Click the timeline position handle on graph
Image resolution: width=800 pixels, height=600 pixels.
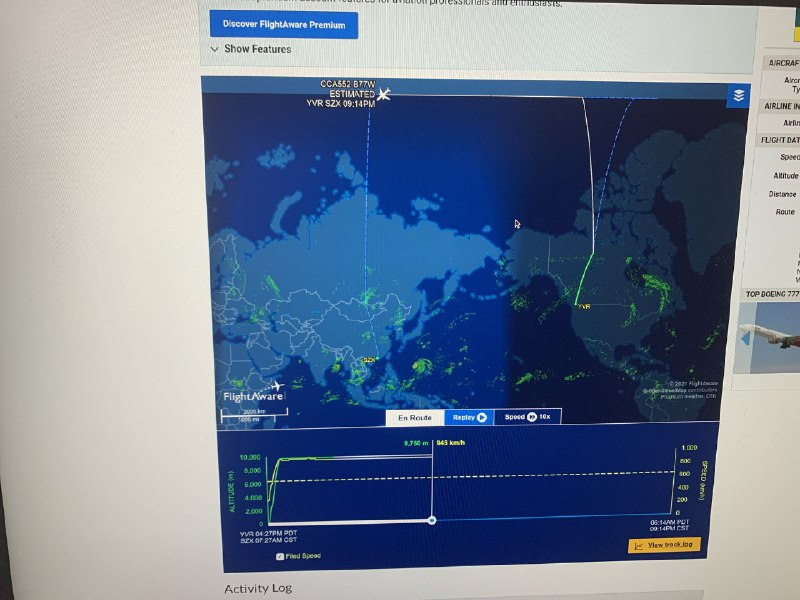pyautogui.click(x=431, y=520)
